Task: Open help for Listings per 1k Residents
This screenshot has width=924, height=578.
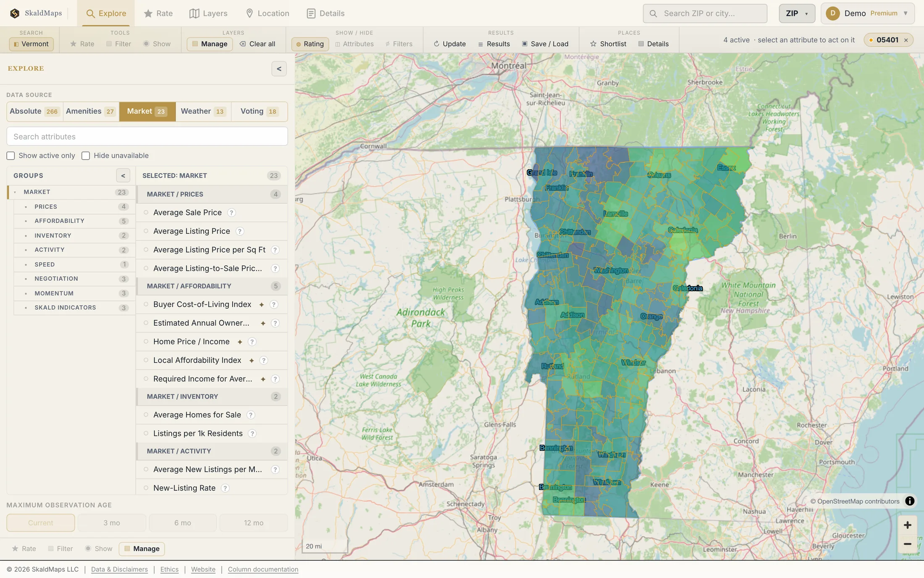Action: (x=252, y=433)
